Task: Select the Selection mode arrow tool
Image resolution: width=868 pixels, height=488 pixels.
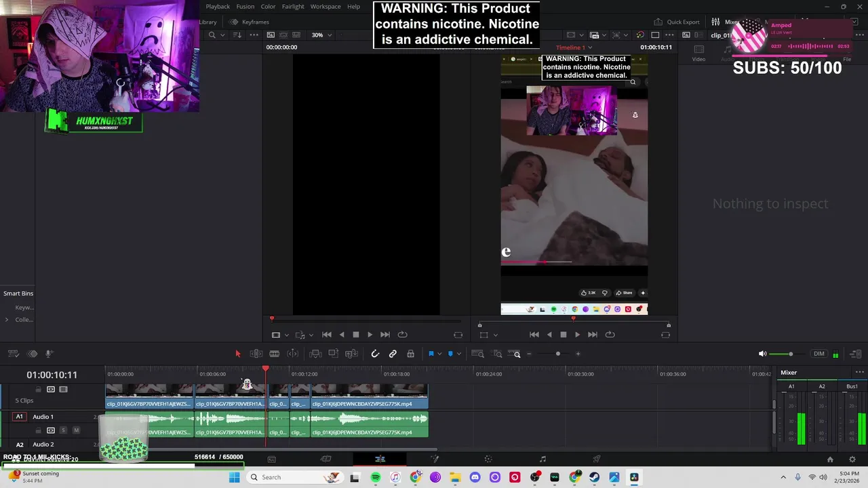Action: coord(237,354)
